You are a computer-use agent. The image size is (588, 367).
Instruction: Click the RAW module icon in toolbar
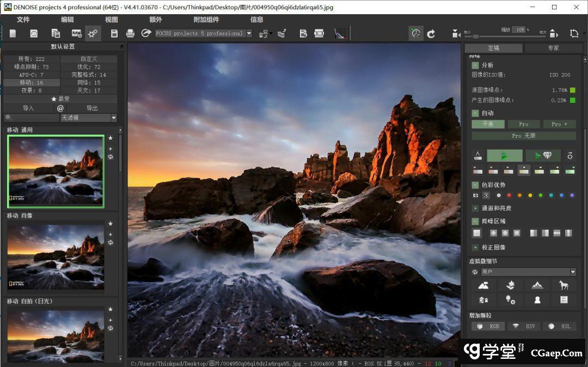pyautogui.click(x=76, y=34)
